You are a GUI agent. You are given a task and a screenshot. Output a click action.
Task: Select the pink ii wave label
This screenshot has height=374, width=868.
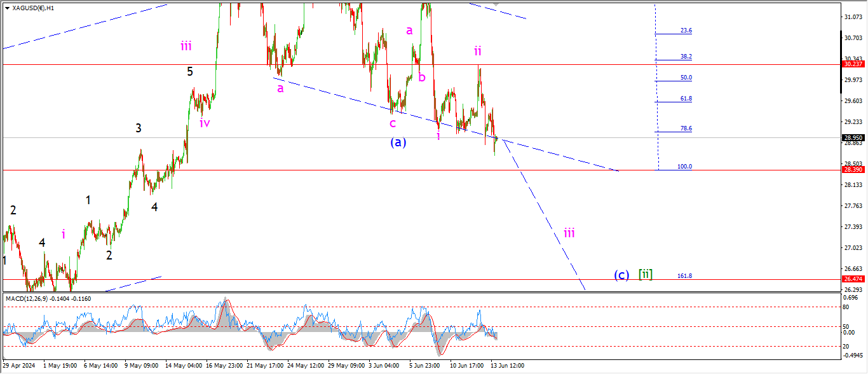477,51
